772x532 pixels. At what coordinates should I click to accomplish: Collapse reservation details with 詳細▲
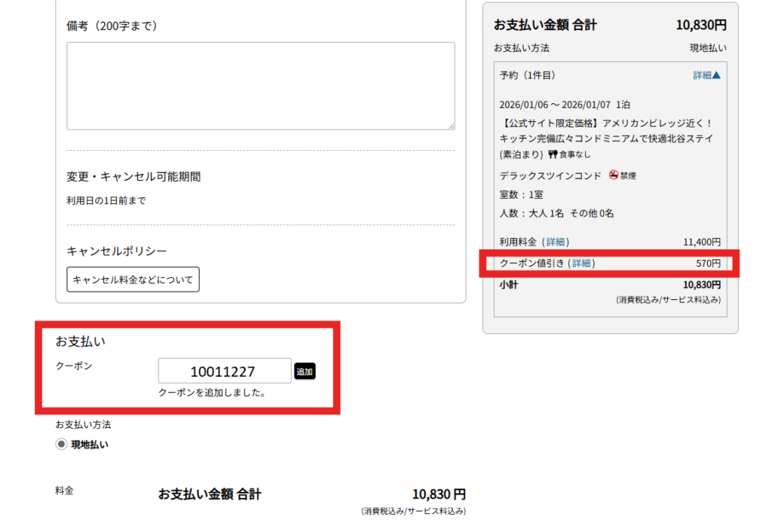coord(706,75)
